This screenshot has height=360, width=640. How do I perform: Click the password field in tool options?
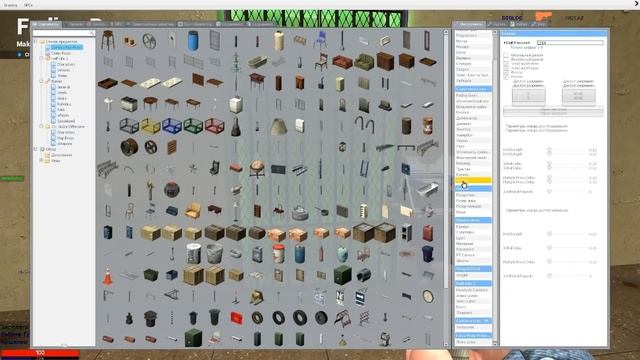(x=570, y=42)
